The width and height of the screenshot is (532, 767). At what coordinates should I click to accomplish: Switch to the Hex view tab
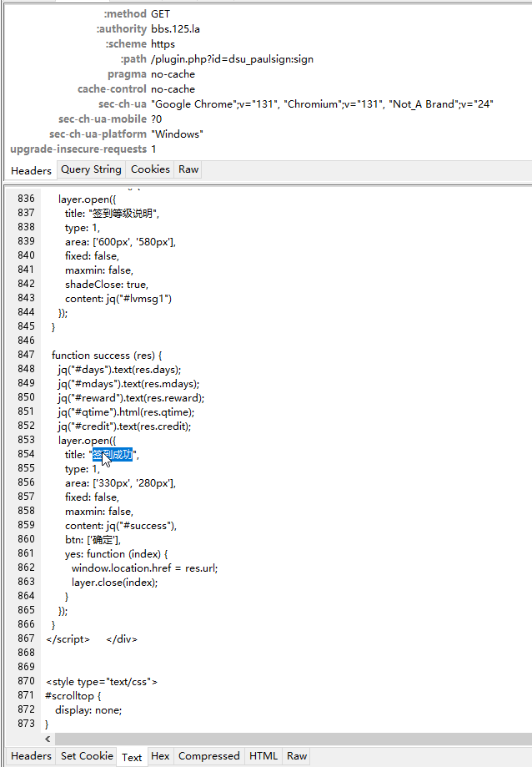coord(160,756)
